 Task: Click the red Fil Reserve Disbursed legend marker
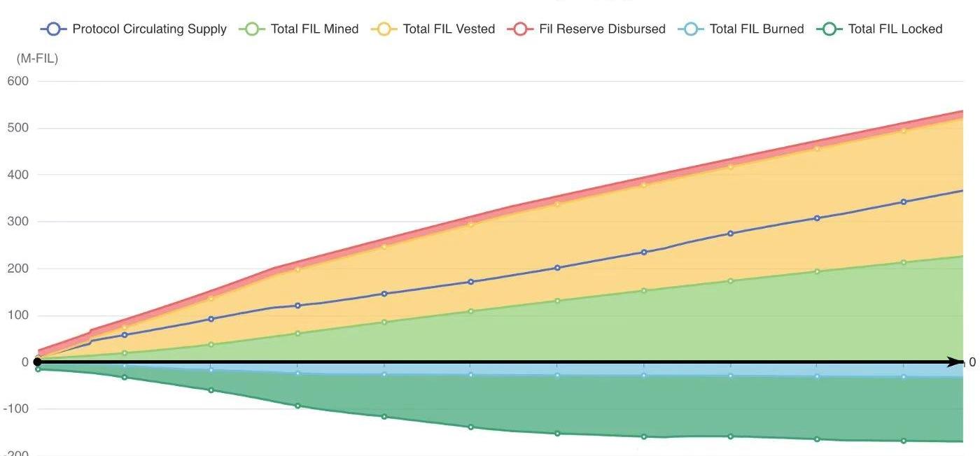coord(521,29)
